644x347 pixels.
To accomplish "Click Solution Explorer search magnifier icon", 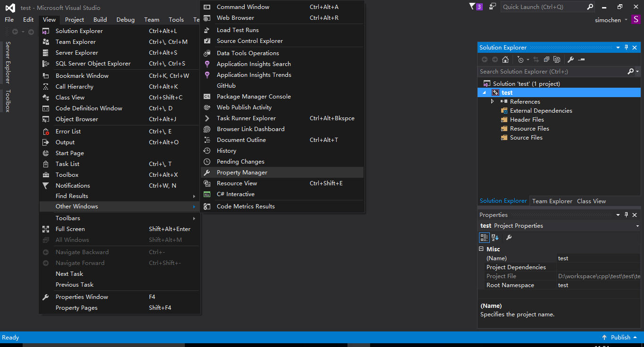I will point(631,72).
